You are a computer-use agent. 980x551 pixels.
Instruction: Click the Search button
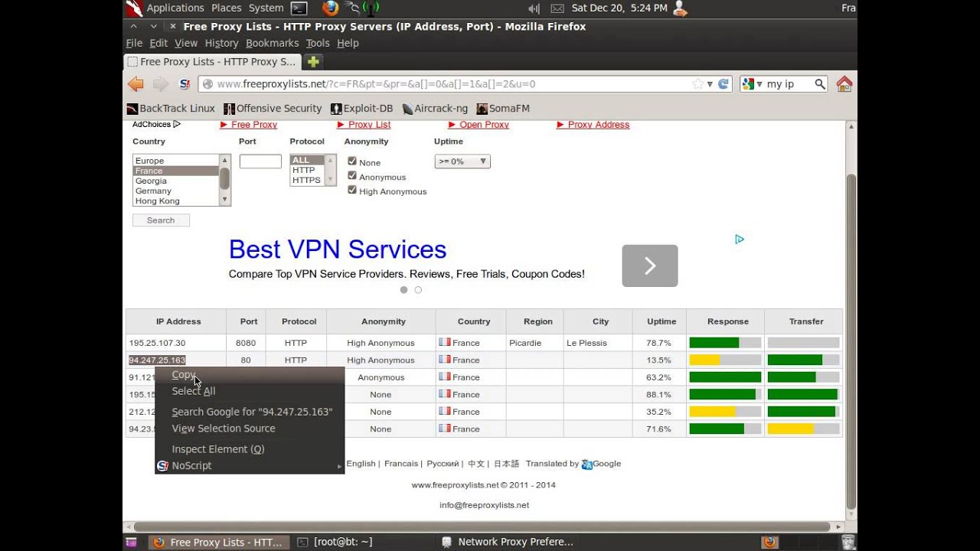(161, 220)
